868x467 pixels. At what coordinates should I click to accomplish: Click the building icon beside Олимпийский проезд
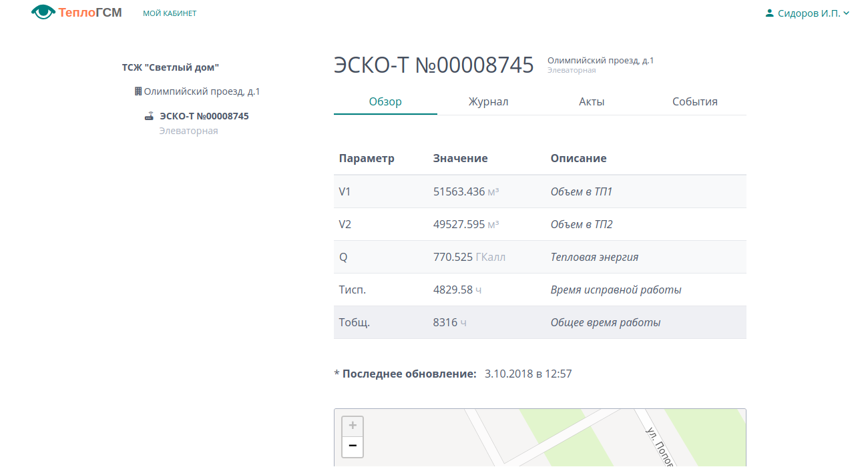tap(138, 91)
